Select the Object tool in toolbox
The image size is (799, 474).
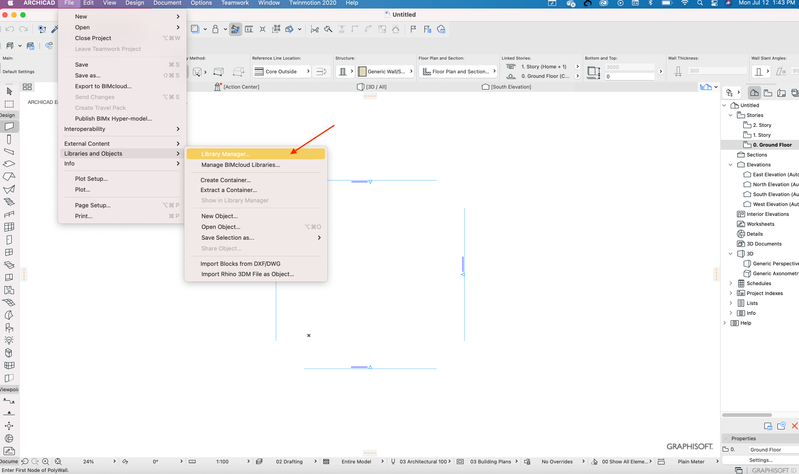pyautogui.click(x=9, y=328)
